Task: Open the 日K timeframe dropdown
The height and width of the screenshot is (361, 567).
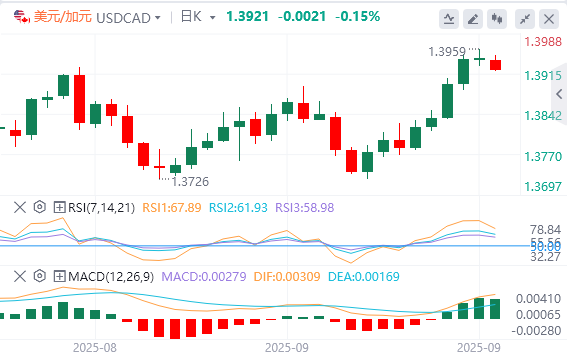Action: pos(198,17)
